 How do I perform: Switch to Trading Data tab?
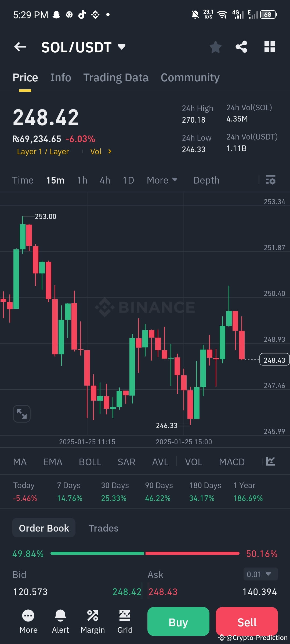[x=116, y=78]
